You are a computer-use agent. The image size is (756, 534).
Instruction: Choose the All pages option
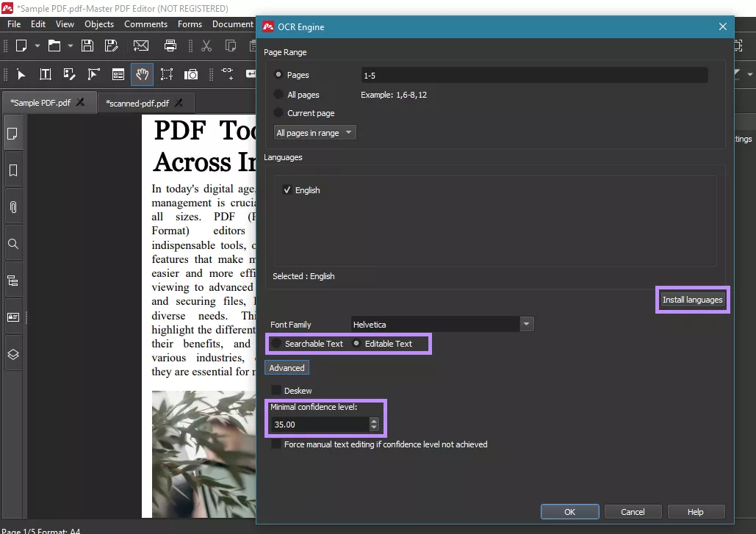pyautogui.click(x=279, y=94)
